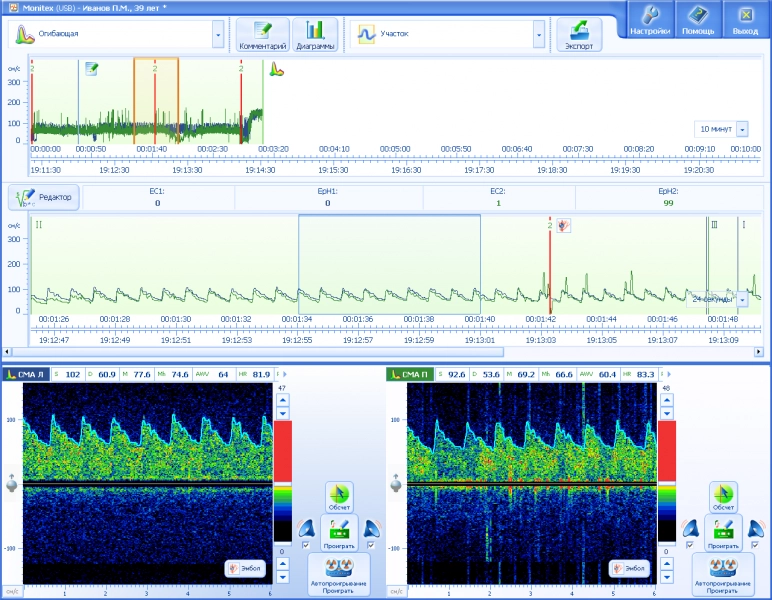
Task: Expand the Участок dropdown
Action: tap(539, 35)
